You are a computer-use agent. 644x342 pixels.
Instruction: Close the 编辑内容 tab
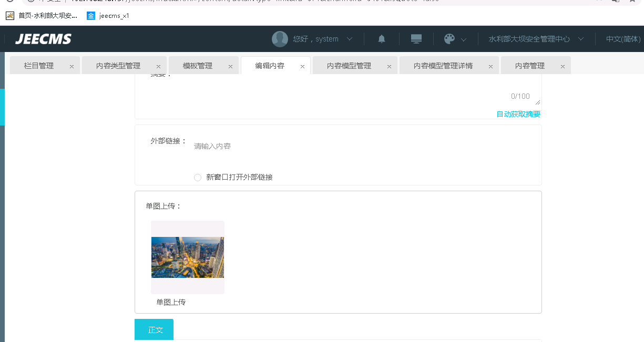coord(302,67)
